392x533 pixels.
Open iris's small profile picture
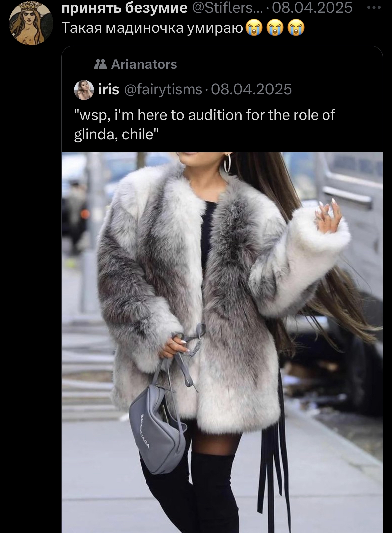(x=84, y=89)
